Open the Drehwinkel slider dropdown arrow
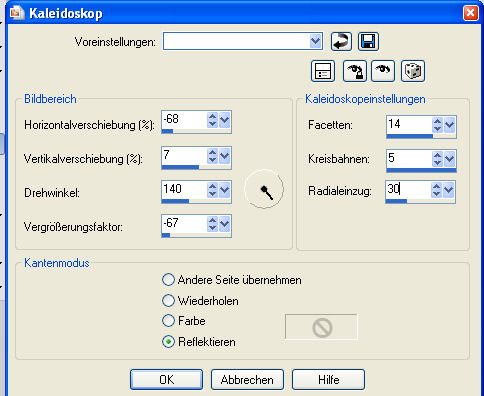Viewport: 484px width, 396px height. tap(224, 190)
